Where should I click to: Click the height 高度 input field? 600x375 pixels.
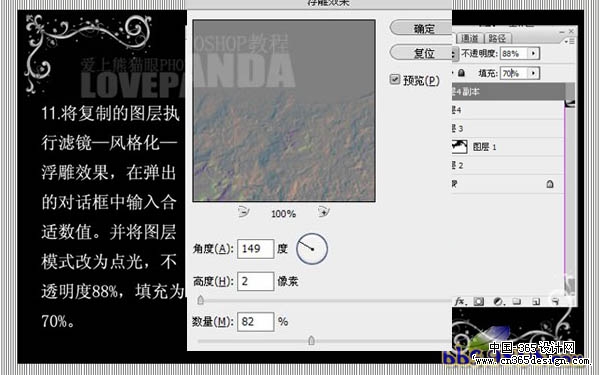(x=255, y=281)
